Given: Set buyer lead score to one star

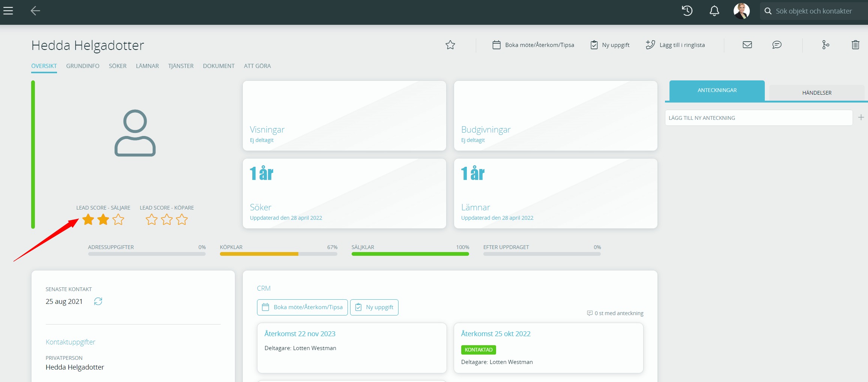Looking at the screenshot, I should click(x=152, y=219).
